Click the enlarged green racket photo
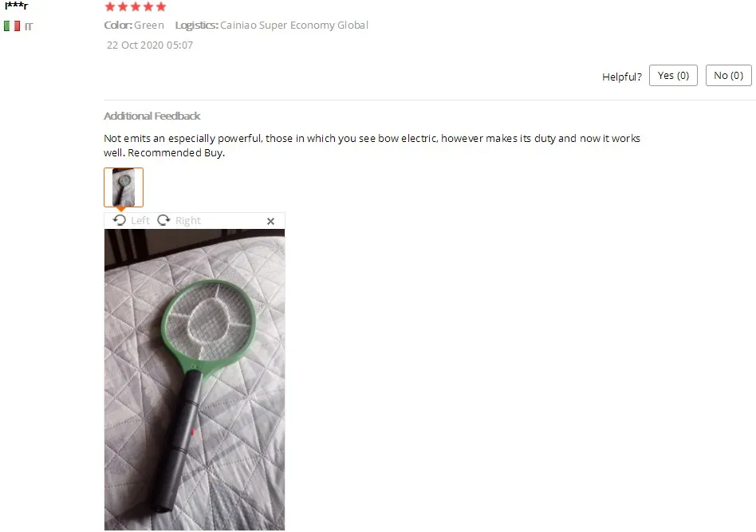 pyautogui.click(x=195, y=380)
